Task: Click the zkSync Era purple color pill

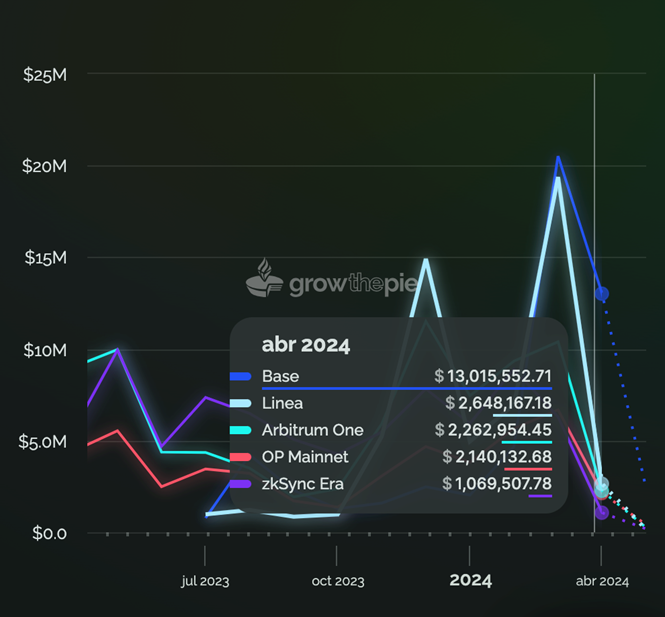Action: 240,483
